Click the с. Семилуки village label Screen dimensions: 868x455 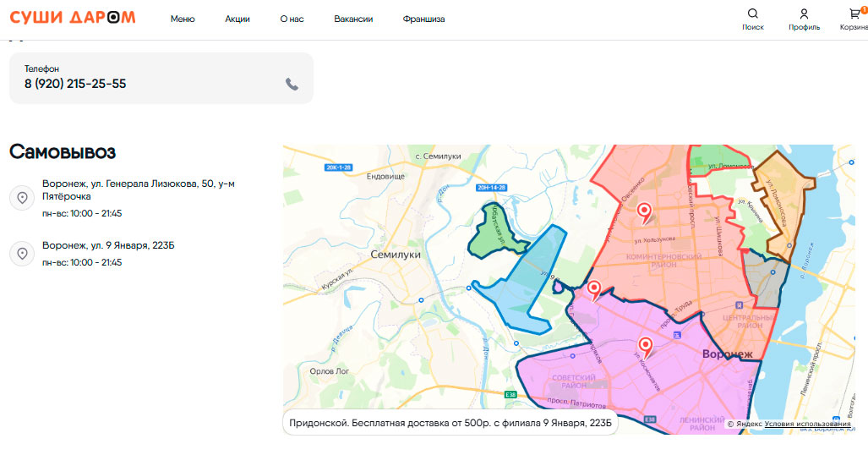[x=438, y=156]
